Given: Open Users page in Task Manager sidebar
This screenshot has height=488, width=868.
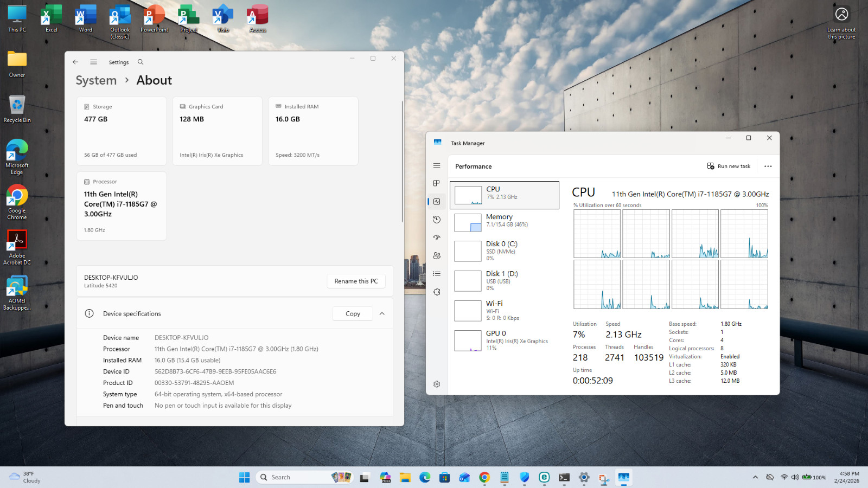Looking at the screenshot, I should pos(437,255).
